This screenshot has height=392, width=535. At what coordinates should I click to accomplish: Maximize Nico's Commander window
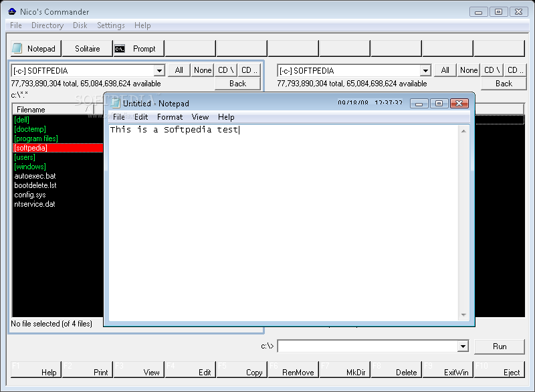pos(498,12)
